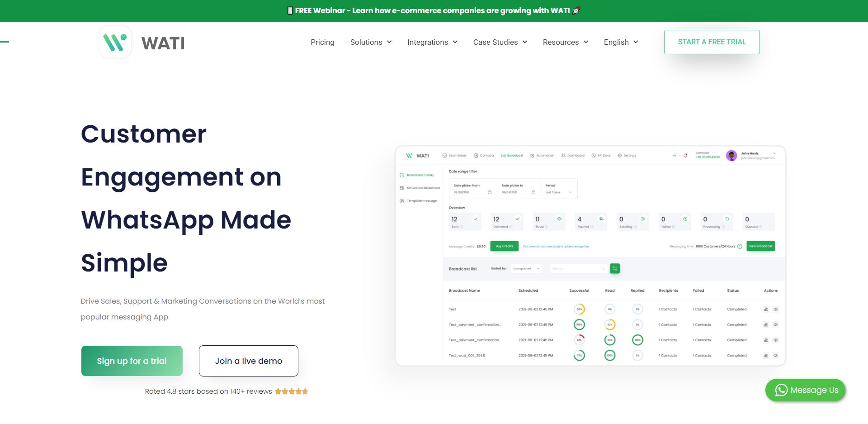Click the 'Rated 4.8 stars' review text
This screenshot has height=424, width=868.
[x=208, y=391]
